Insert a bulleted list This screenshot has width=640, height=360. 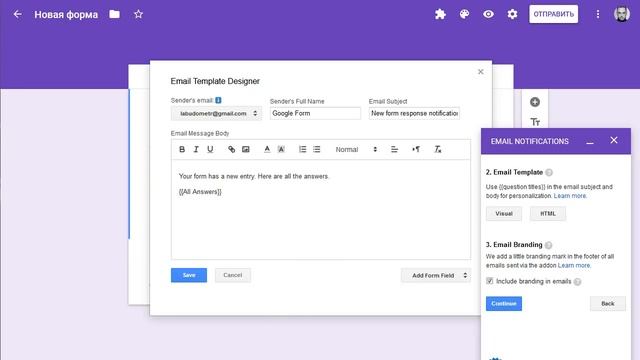[317, 149]
